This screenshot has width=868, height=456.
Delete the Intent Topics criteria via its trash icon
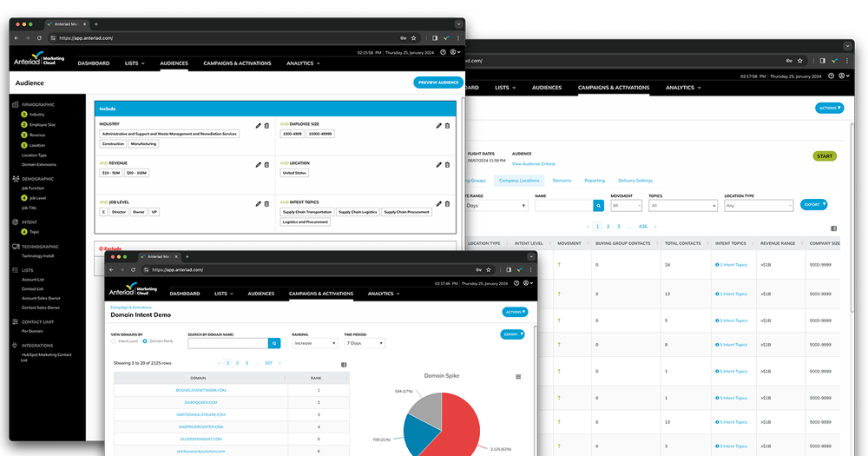[x=447, y=204]
